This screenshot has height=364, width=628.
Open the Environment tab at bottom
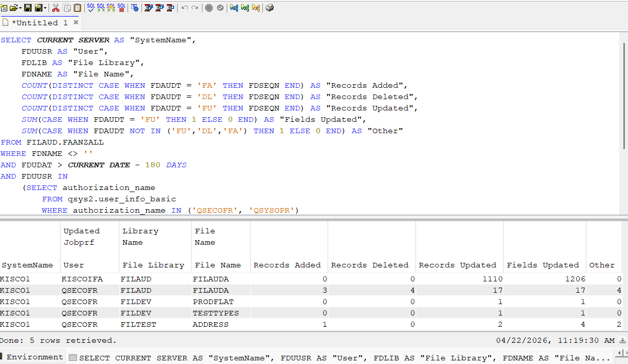pos(32,357)
